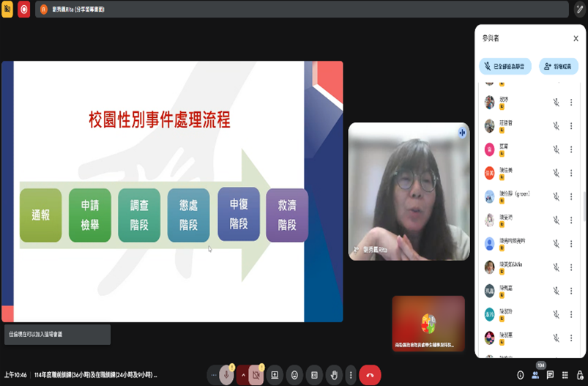
Task: Close the participants side panel
Action: click(x=576, y=38)
